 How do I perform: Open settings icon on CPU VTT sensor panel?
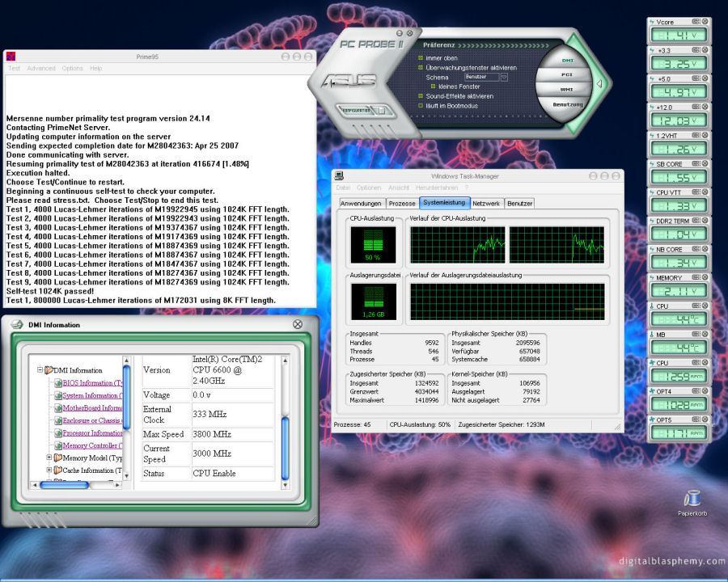[696, 192]
